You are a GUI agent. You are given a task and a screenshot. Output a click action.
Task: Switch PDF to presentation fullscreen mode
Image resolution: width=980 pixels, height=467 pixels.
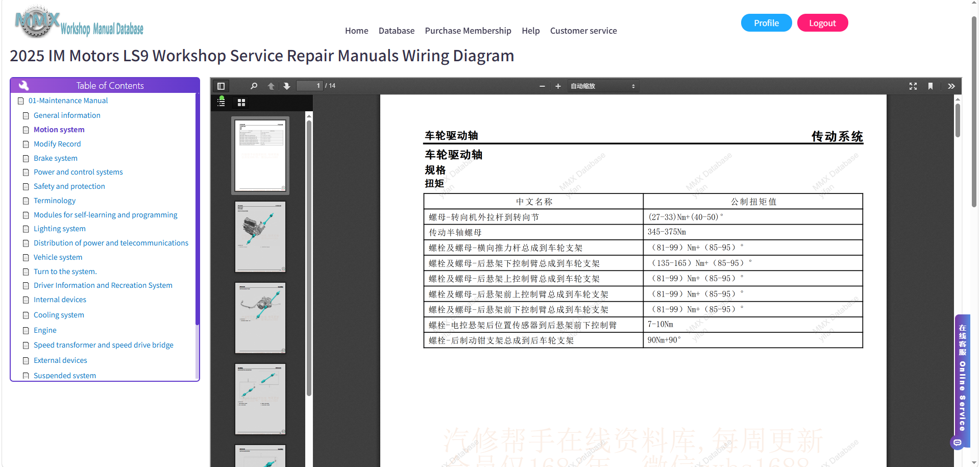pyautogui.click(x=913, y=86)
